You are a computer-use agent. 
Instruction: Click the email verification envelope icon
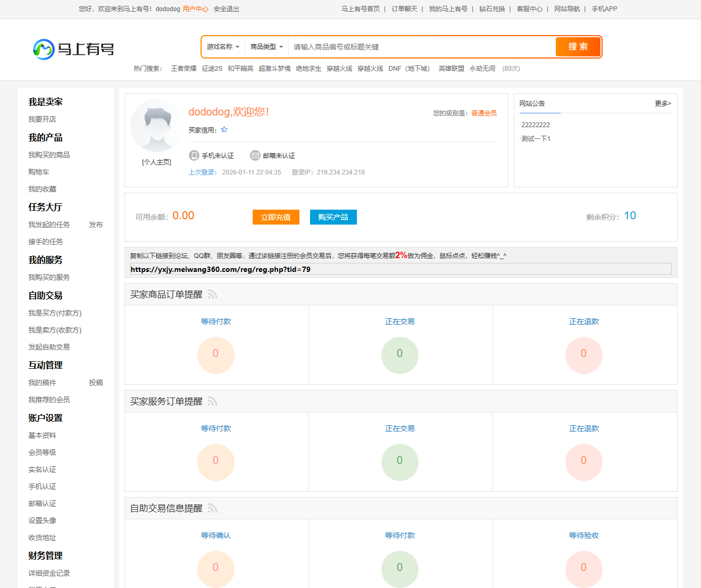pyautogui.click(x=255, y=155)
